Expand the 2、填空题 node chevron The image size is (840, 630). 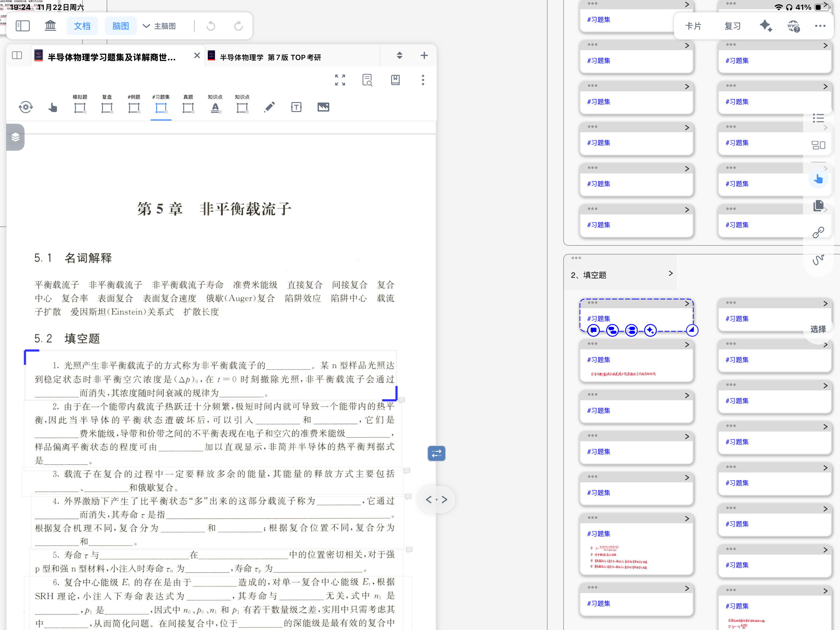[671, 273]
